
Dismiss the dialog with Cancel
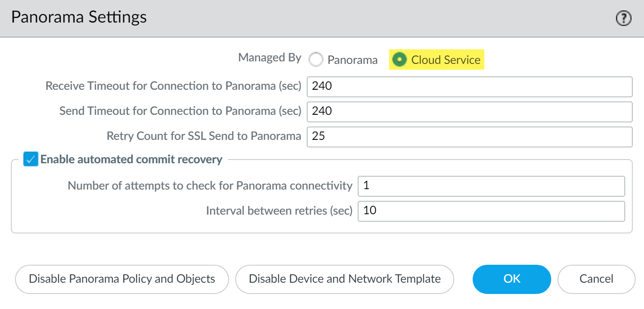(x=596, y=279)
